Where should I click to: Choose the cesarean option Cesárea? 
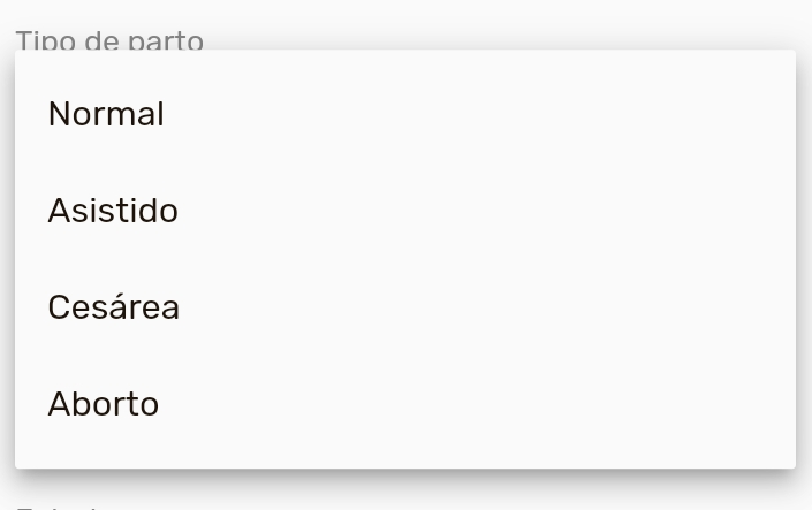[x=113, y=307]
